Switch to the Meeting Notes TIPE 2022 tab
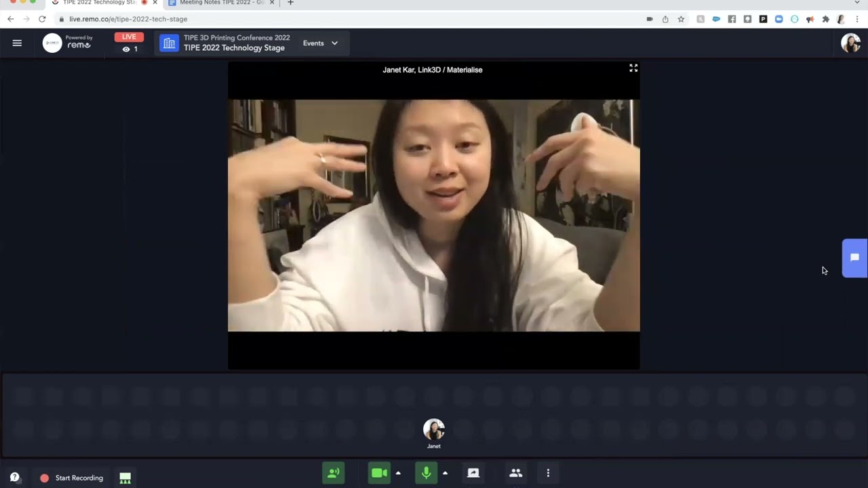This screenshot has height=488, width=868. pyautogui.click(x=222, y=3)
